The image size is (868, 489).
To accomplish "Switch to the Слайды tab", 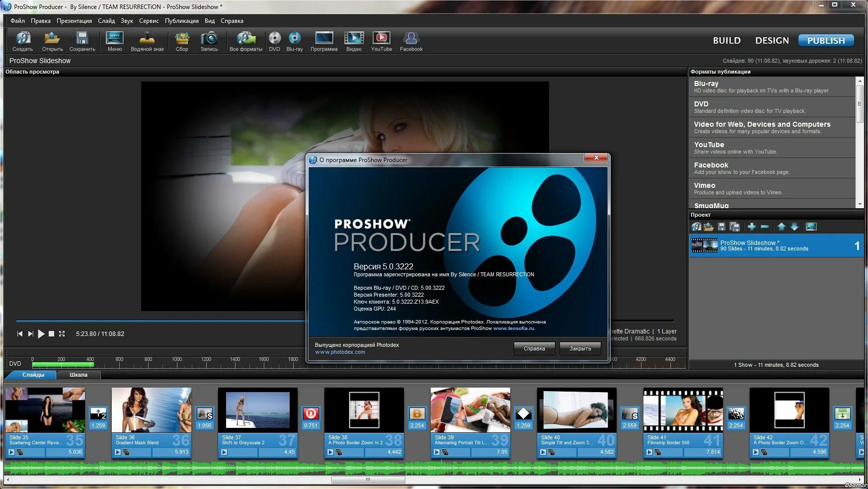I will point(33,375).
